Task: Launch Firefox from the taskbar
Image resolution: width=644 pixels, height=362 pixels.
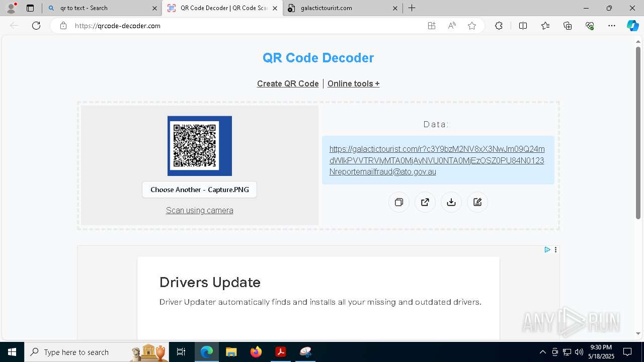Action: coord(256,352)
